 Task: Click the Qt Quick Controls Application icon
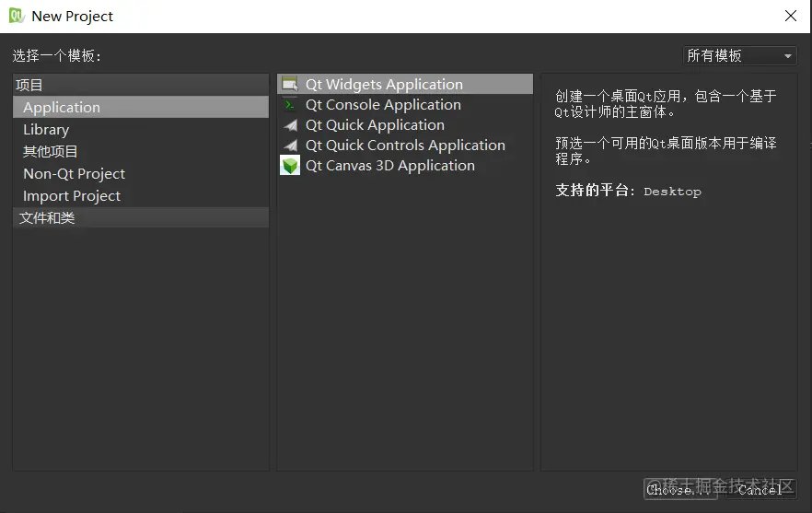click(x=291, y=146)
